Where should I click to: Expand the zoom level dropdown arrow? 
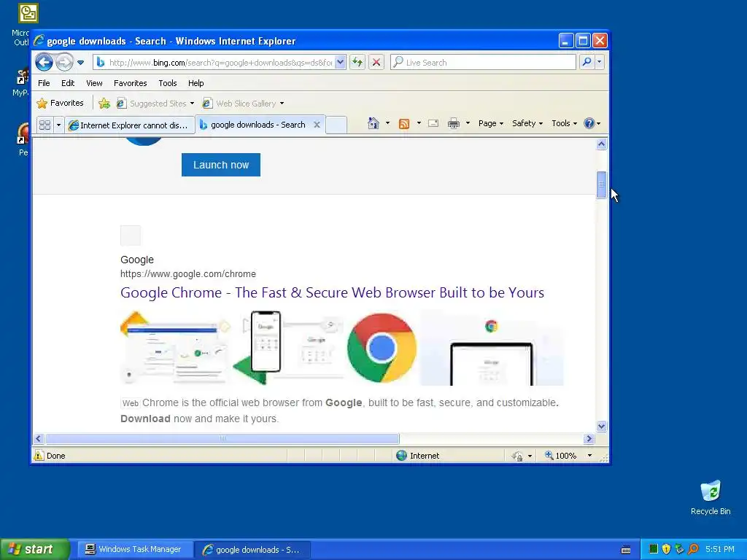point(589,455)
